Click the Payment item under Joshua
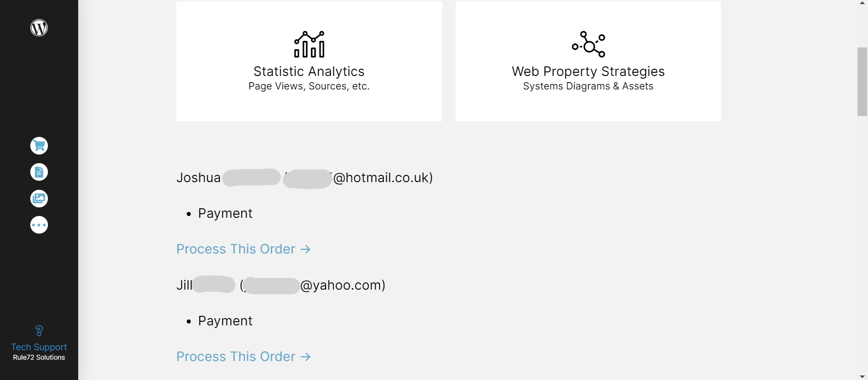Screen dimensions: 868x380 [x=225, y=213]
